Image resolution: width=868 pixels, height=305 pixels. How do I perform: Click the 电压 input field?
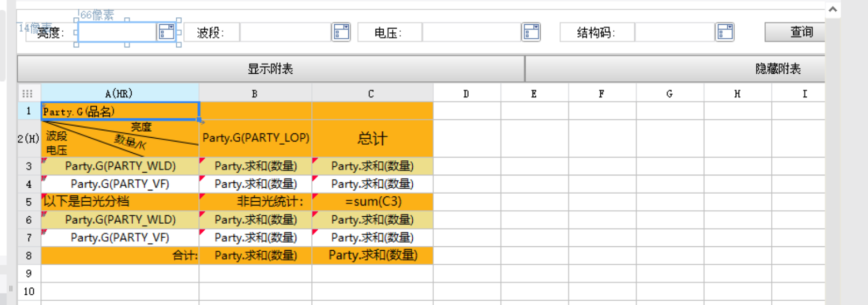(471, 32)
